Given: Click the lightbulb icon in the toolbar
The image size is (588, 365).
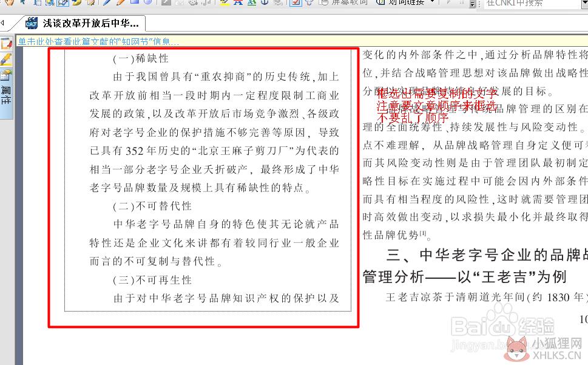Looking at the screenshot, I should point(309,2).
